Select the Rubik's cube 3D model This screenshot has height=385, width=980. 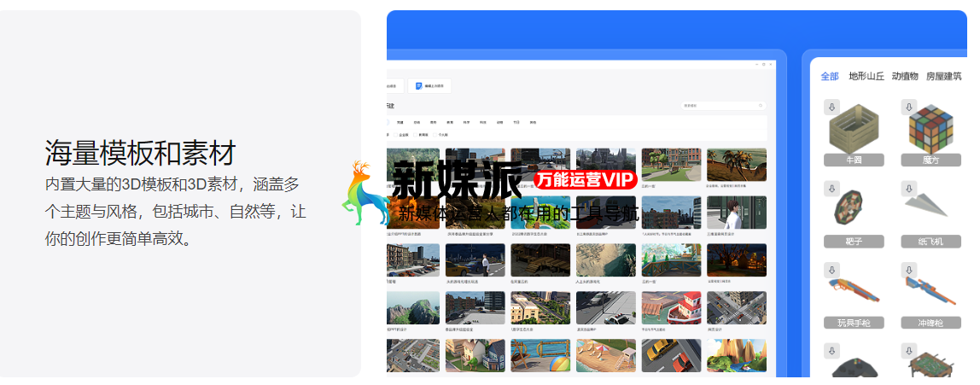coord(931,128)
